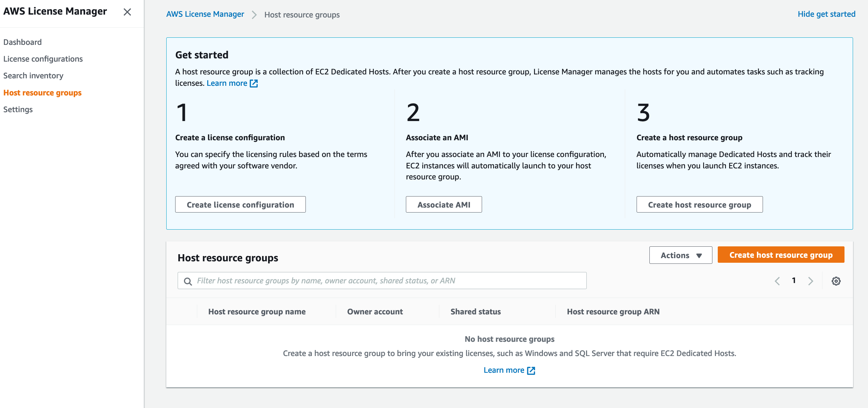Click Create license configuration button
Image resolution: width=868 pixels, height=408 pixels.
(240, 205)
